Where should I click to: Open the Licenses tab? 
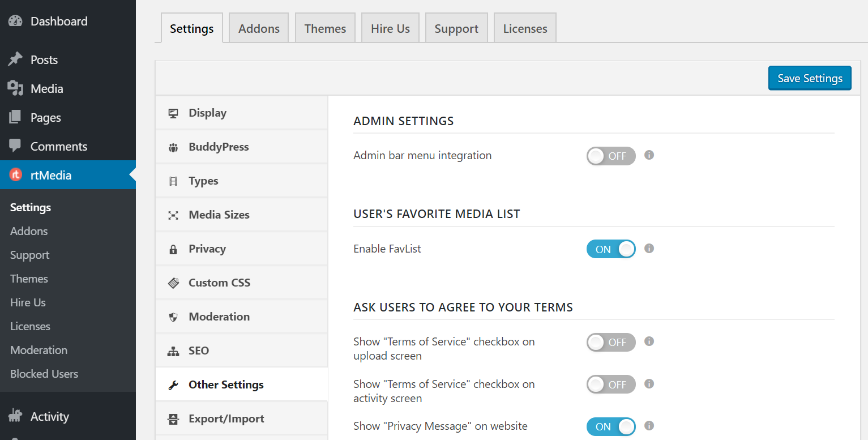(x=524, y=27)
